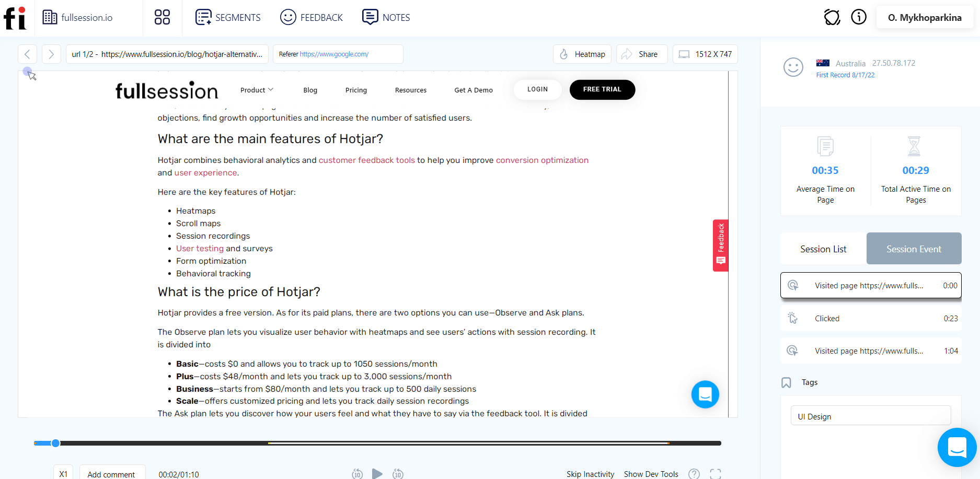Viewport: 980px width, 479px height.
Task: Open the user experience link
Action: click(205, 173)
